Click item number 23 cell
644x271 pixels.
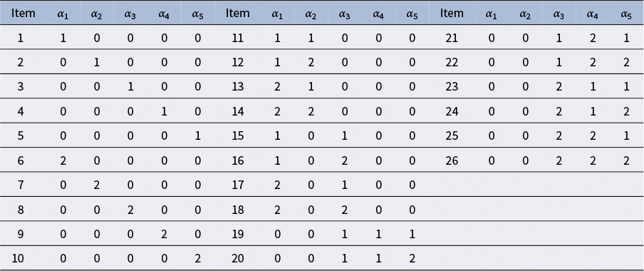pos(452,87)
